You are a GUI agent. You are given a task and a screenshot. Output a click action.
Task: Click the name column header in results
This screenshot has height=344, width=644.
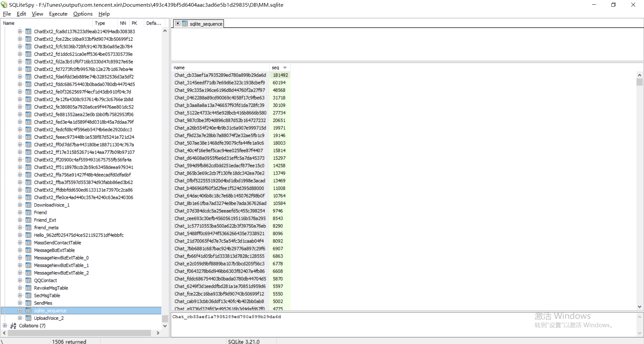tap(220, 68)
